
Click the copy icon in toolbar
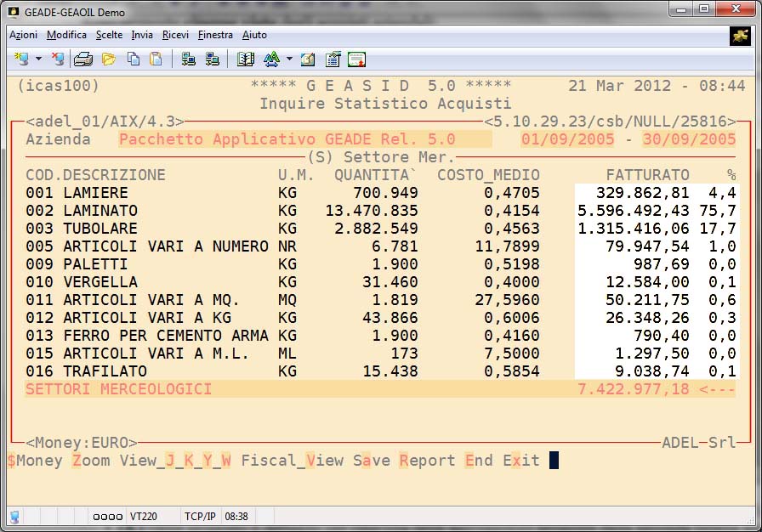pyautogui.click(x=134, y=59)
